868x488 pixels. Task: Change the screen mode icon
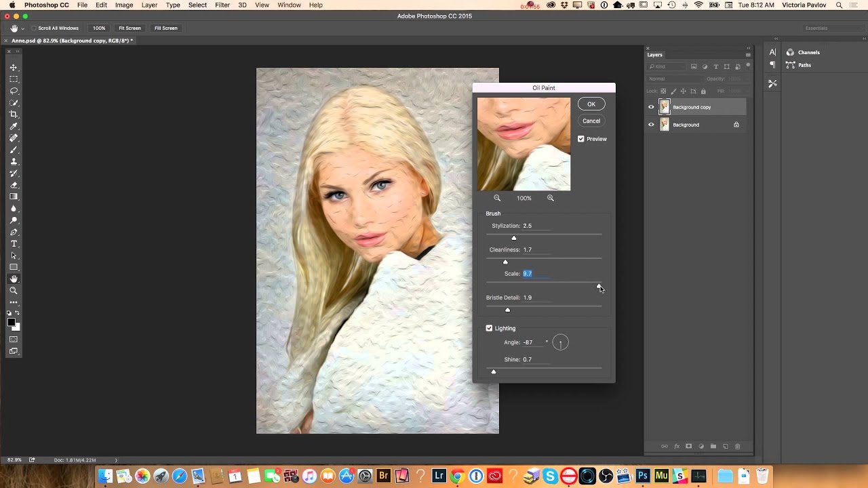click(14, 351)
